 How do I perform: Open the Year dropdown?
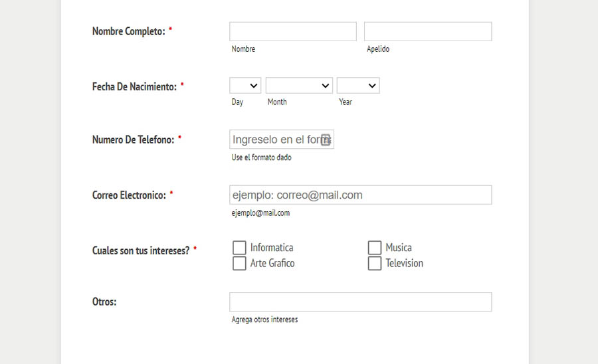coord(358,86)
